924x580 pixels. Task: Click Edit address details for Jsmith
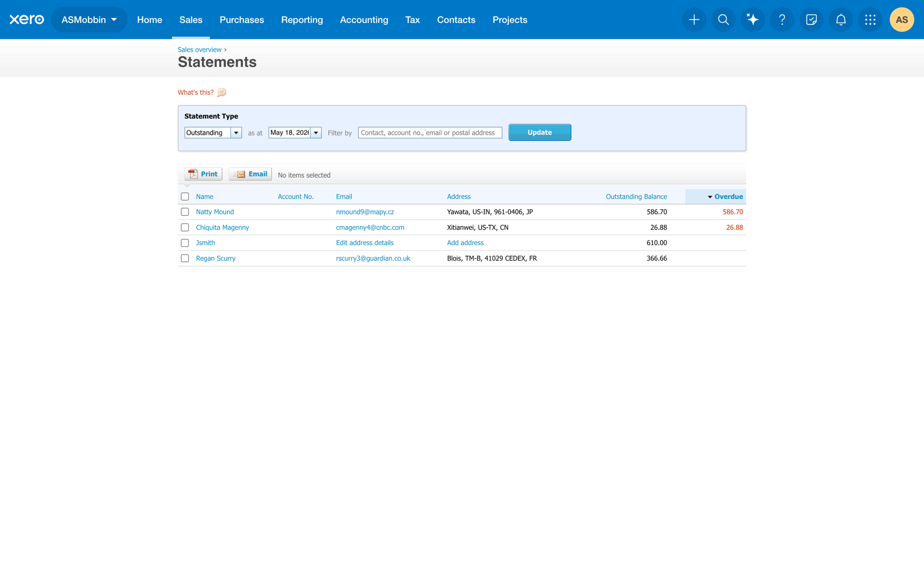tap(365, 243)
